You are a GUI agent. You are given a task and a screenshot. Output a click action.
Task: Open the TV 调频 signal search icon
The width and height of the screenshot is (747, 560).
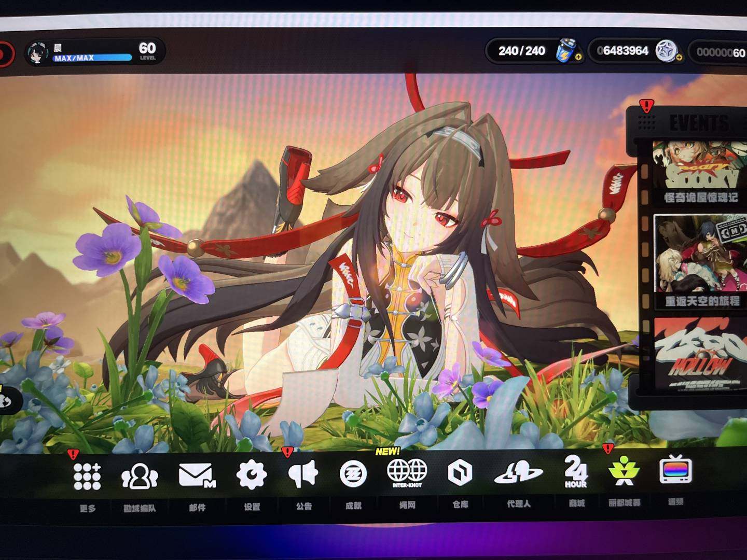click(x=675, y=470)
